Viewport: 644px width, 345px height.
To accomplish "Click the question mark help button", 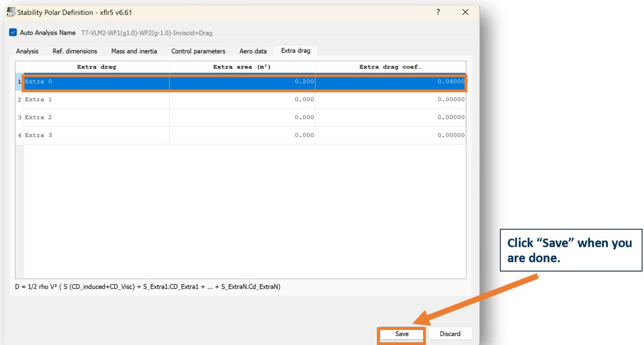I will (x=438, y=12).
